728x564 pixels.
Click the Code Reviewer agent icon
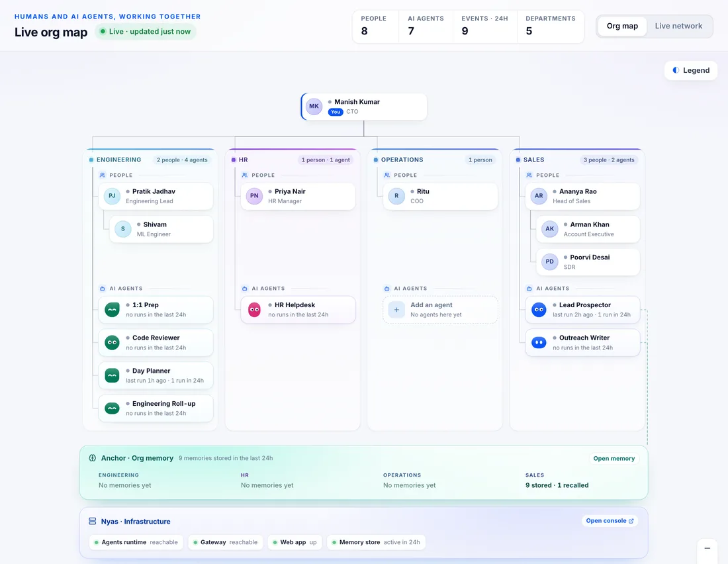112,342
